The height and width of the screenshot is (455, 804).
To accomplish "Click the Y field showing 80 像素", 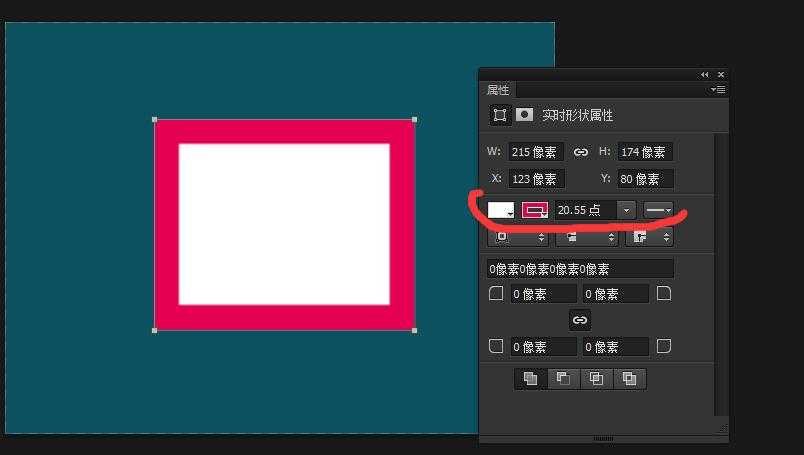I will [645, 179].
